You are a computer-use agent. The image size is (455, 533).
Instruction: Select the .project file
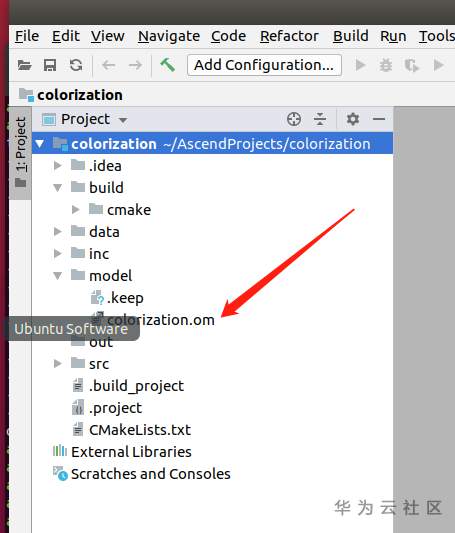click(107, 408)
